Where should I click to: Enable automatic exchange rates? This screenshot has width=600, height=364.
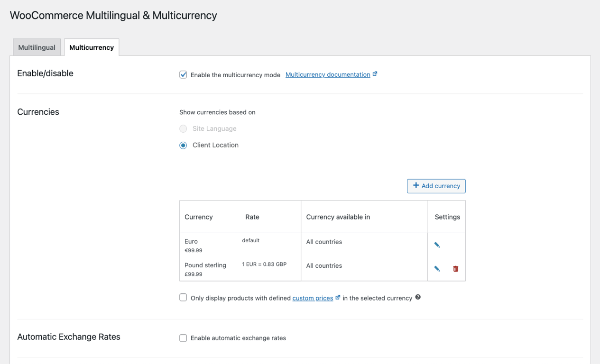(183, 338)
